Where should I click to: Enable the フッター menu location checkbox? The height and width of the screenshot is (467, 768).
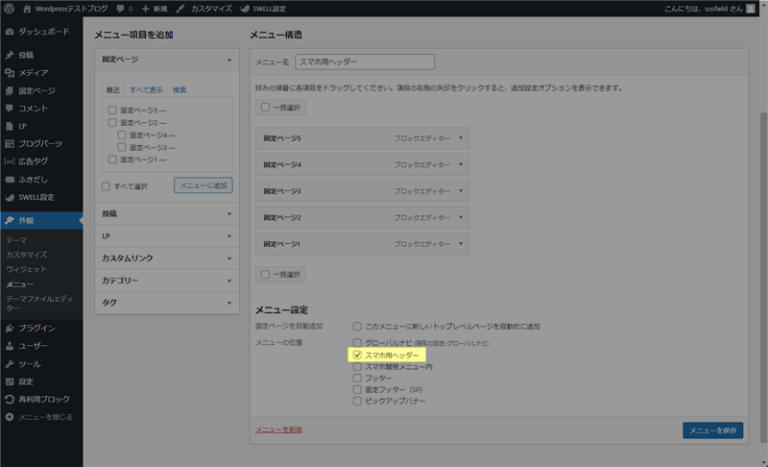click(x=357, y=378)
